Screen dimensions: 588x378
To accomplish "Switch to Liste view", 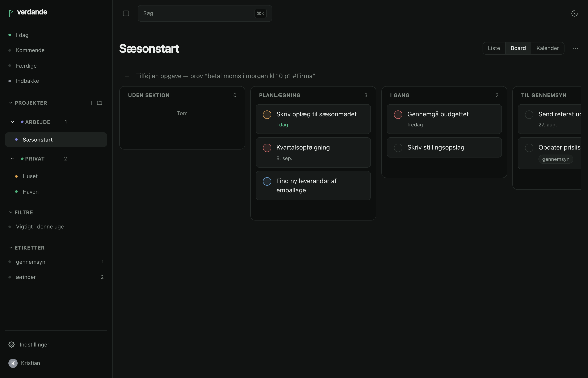I will (494, 48).
